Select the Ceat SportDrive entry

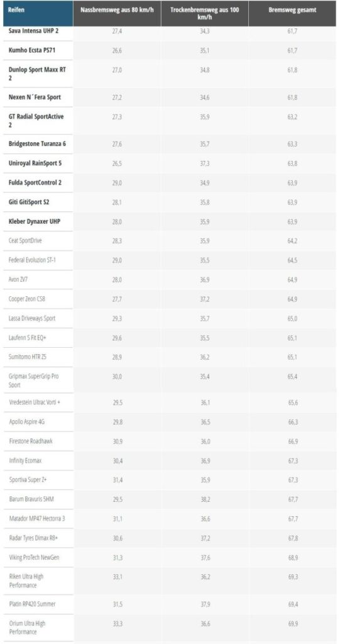click(25, 241)
